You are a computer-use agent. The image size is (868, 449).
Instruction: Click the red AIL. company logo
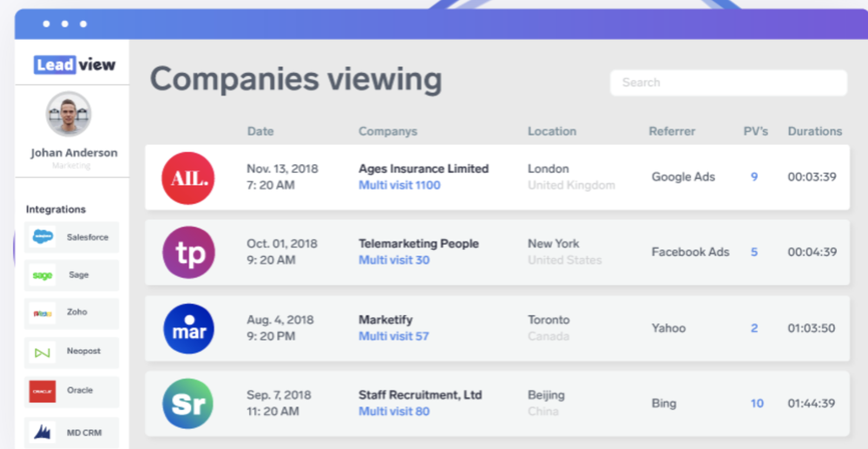tap(188, 178)
